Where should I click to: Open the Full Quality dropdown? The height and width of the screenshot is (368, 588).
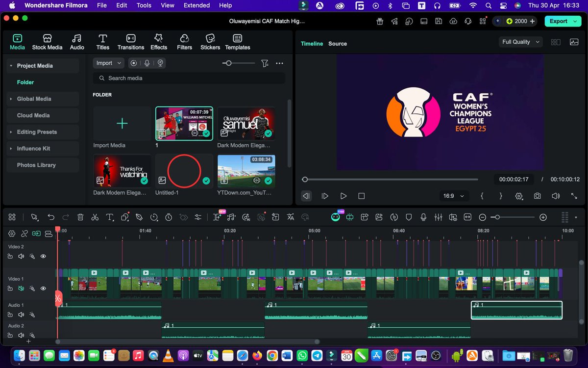[521, 42]
